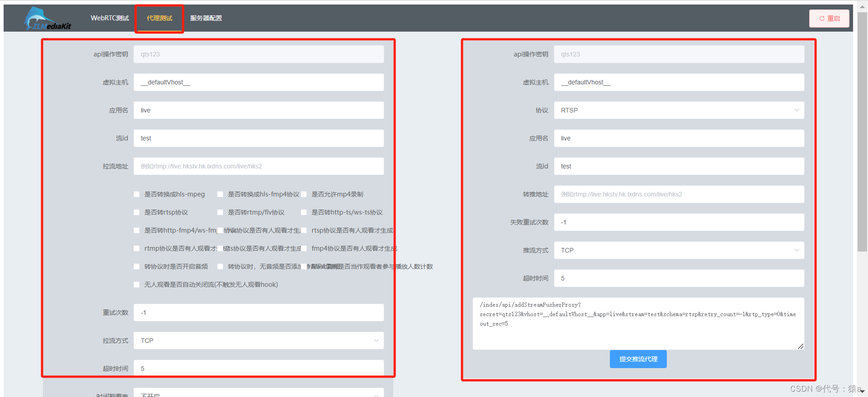Click the 失败重试次数 label text

529,222
